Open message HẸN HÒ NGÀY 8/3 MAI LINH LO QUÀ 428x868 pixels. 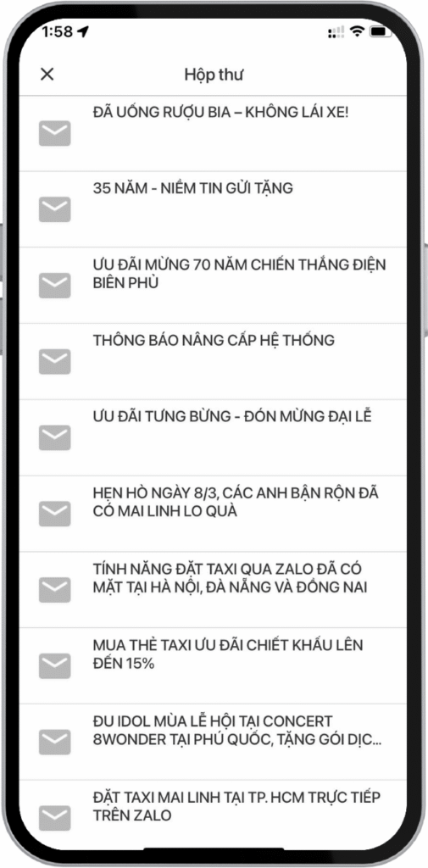coord(213,514)
